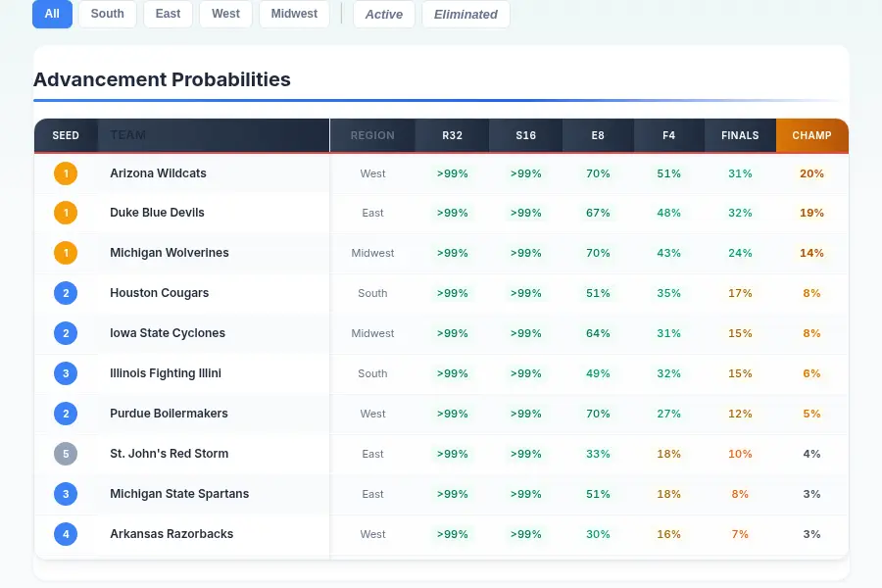Click Arizona Wildcats R32 >99% value
This screenshot has height=588, width=882.
point(452,173)
